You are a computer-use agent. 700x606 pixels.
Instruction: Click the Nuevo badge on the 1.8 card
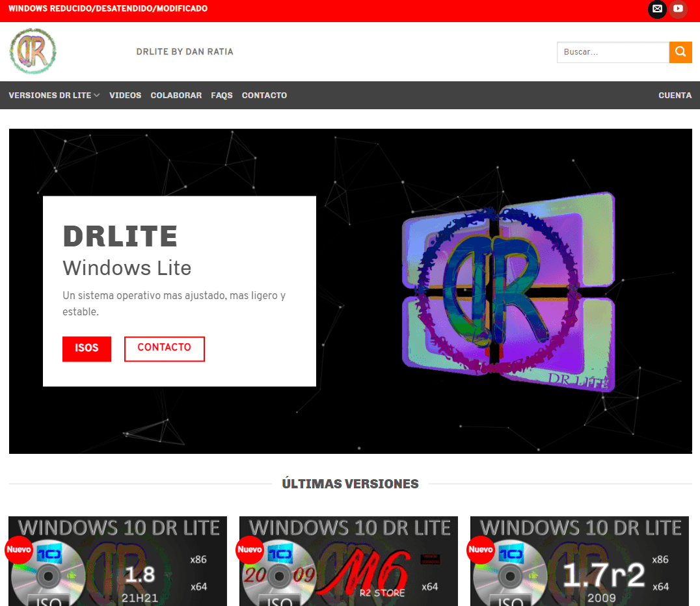click(x=19, y=550)
